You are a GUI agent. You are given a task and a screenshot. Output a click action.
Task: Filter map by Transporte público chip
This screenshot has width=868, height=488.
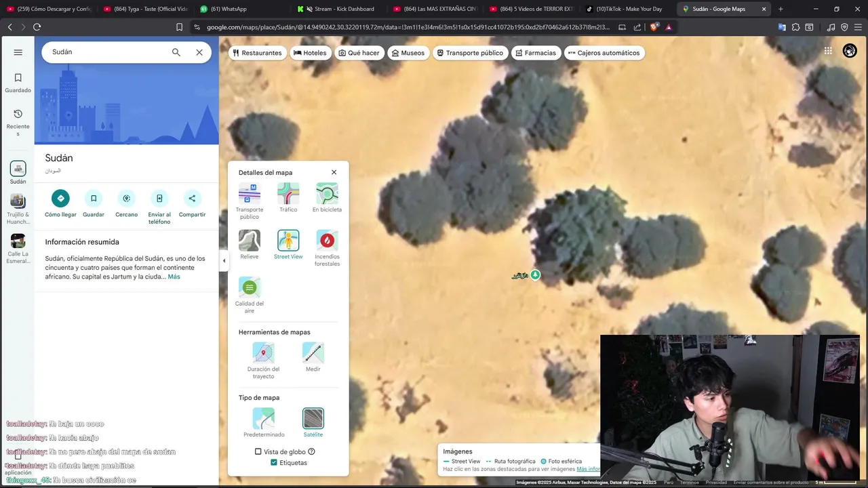click(470, 53)
